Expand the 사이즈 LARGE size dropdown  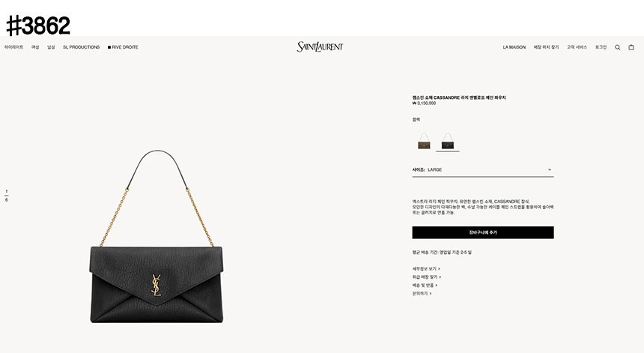483,169
